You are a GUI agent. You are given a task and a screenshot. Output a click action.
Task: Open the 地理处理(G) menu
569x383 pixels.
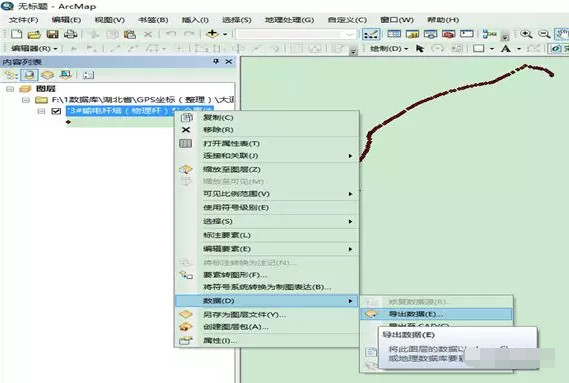click(289, 20)
